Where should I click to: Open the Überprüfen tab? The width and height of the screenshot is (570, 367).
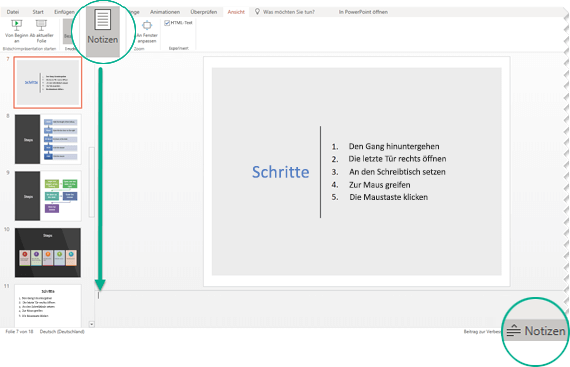point(204,12)
